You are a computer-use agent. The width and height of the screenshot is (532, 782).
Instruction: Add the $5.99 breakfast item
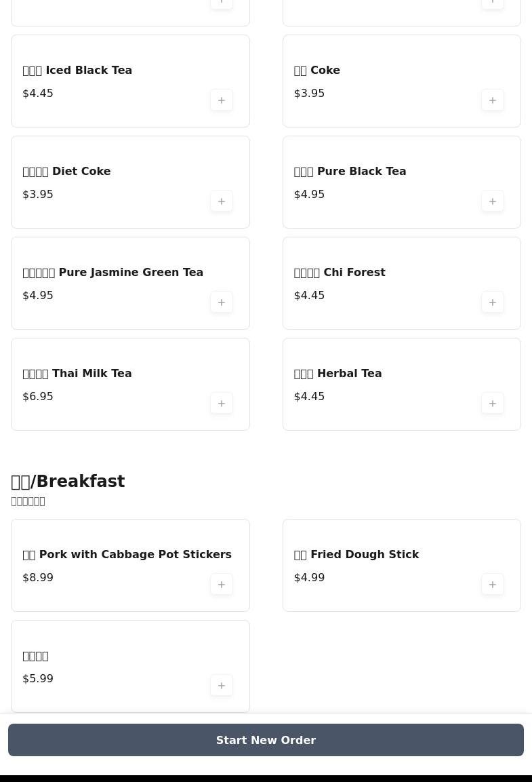(222, 686)
